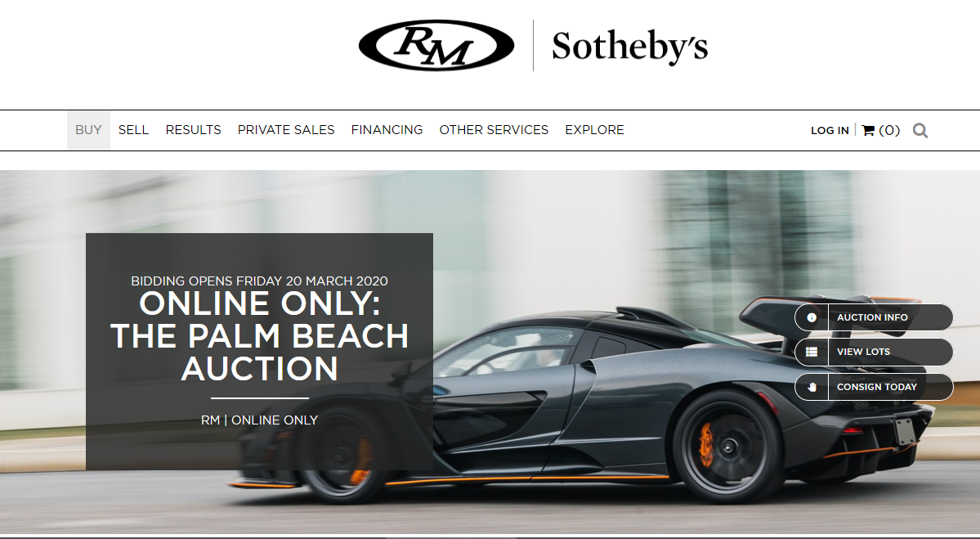Screen dimensions: 980x539
Task: Click the search magnifier icon
Action: click(920, 130)
